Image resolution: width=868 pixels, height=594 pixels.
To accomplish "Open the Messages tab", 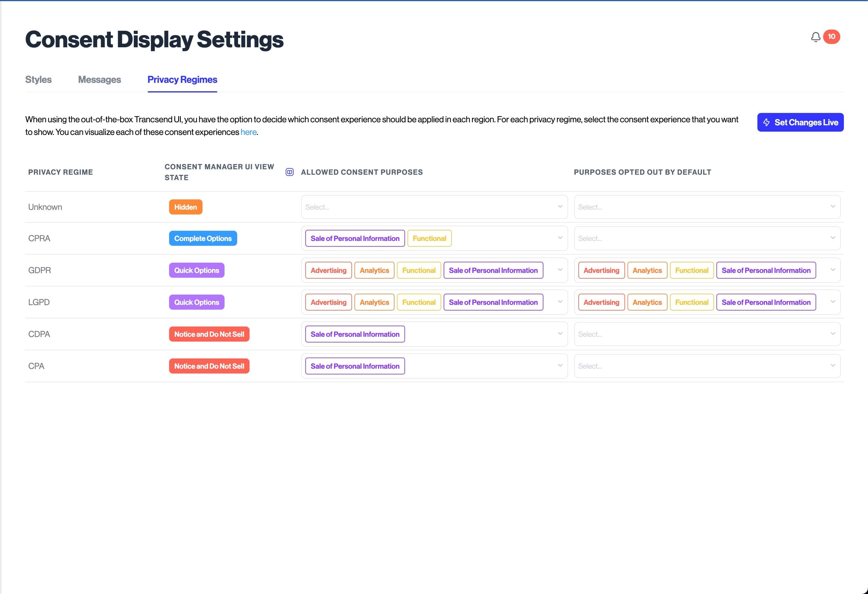I will pos(99,80).
